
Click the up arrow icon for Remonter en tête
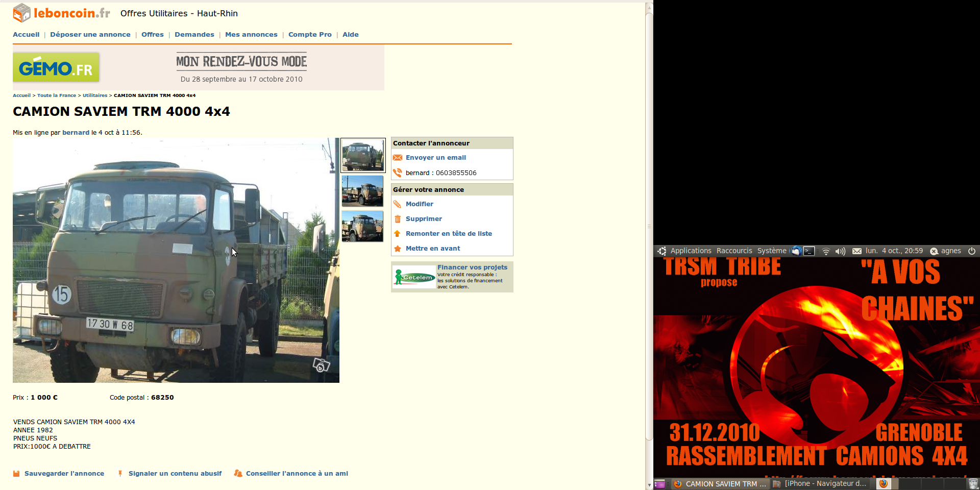point(398,234)
